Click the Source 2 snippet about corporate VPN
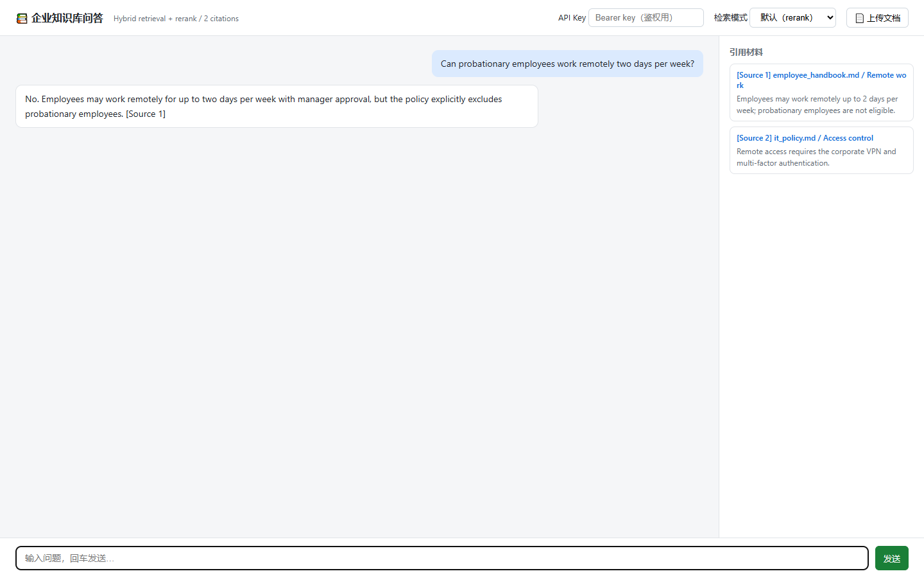The width and height of the screenshot is (924, 578). [816, 157]
